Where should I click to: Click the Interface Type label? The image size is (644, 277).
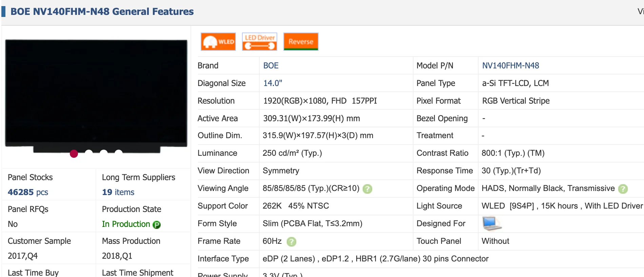click(x=223, y=259)
